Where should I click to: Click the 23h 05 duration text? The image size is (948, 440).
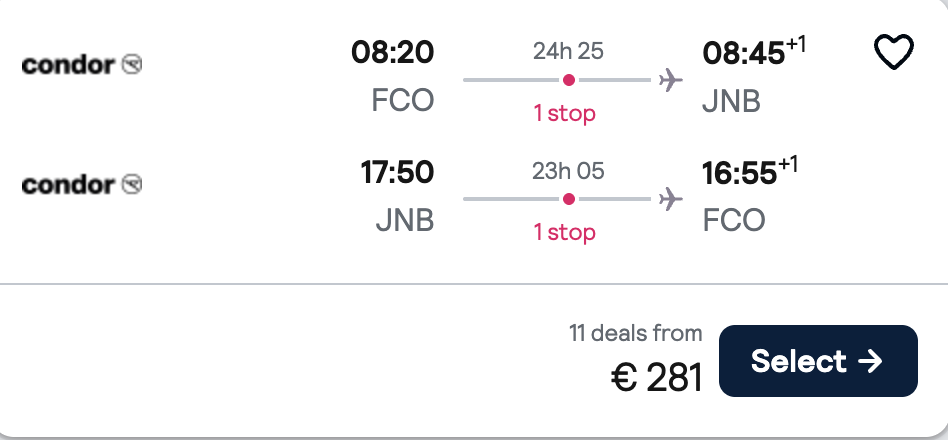pos(568,171)
